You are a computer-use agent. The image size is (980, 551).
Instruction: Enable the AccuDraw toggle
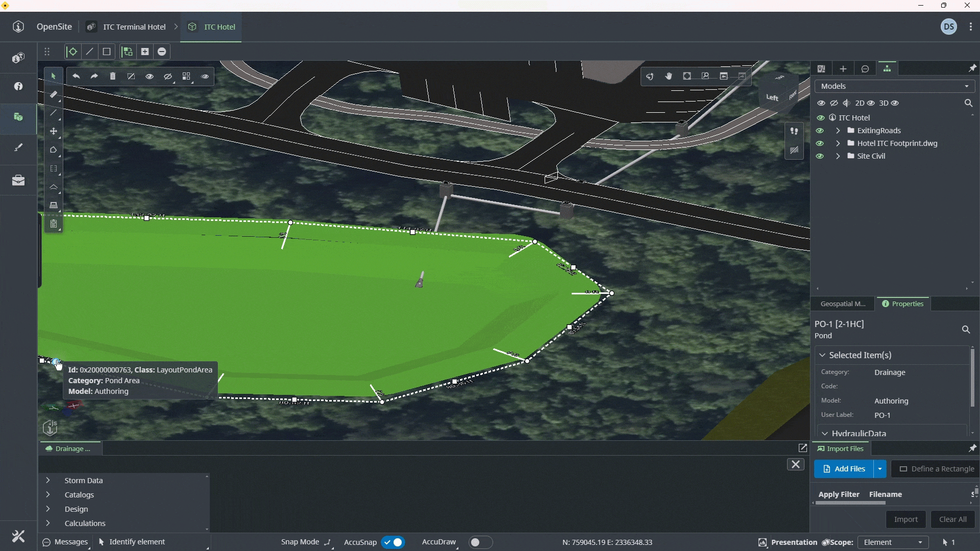(x=480, y=542)
